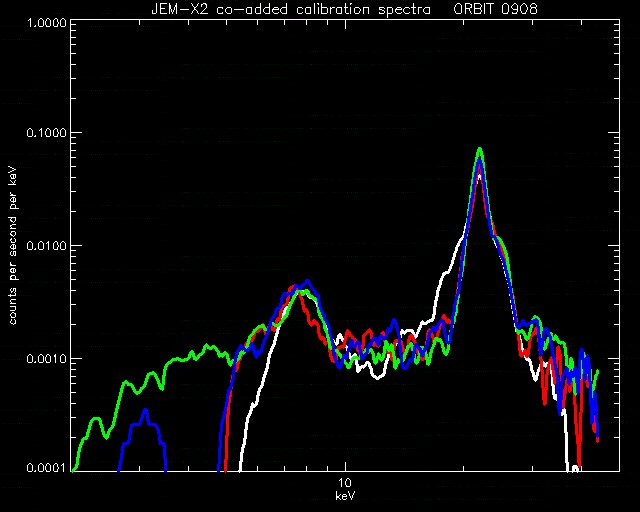Viewport: 640px width, 512px height.
Task: Click the 1.0000 y-axis tick label
Action: click(47, 22)
